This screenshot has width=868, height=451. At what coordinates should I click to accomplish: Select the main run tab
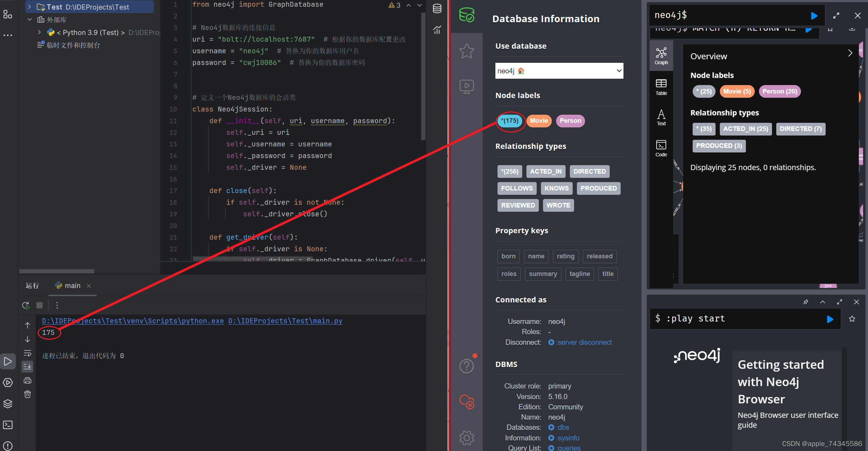click(72, 285)
